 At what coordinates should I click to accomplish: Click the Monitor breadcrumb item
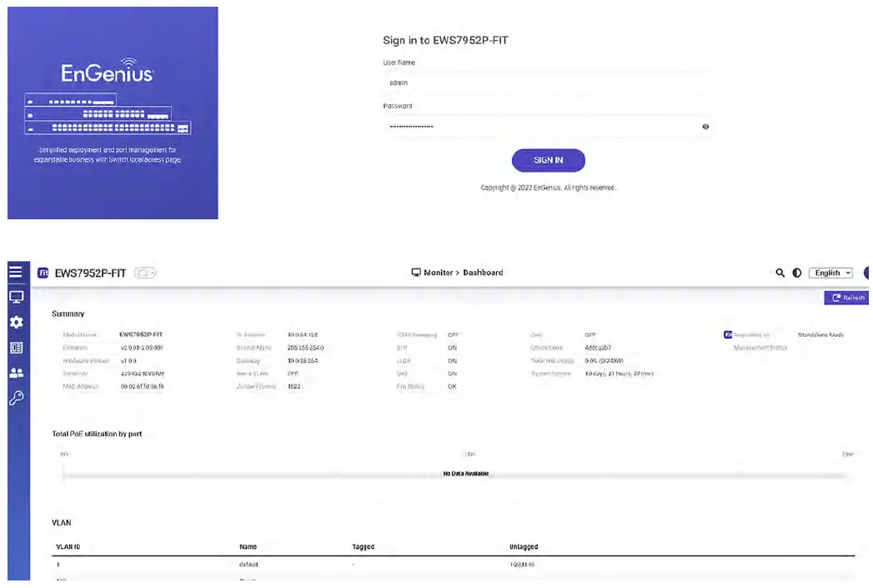[x=432, y=272]
